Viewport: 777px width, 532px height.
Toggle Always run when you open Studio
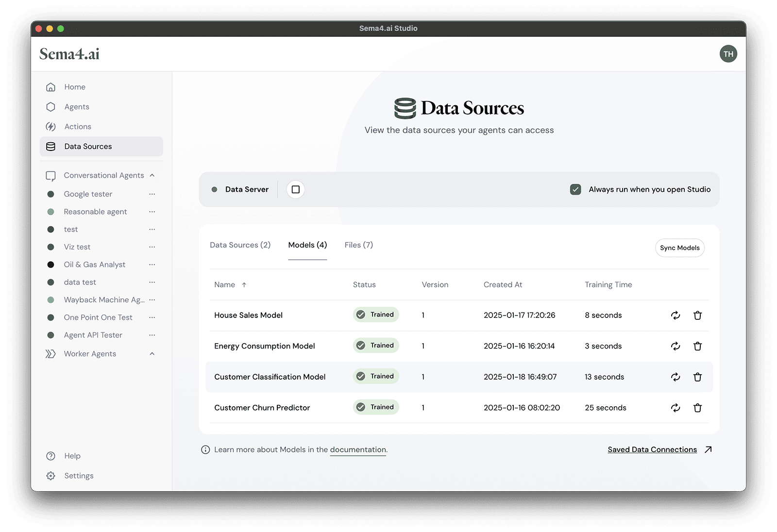click(575, 189)
